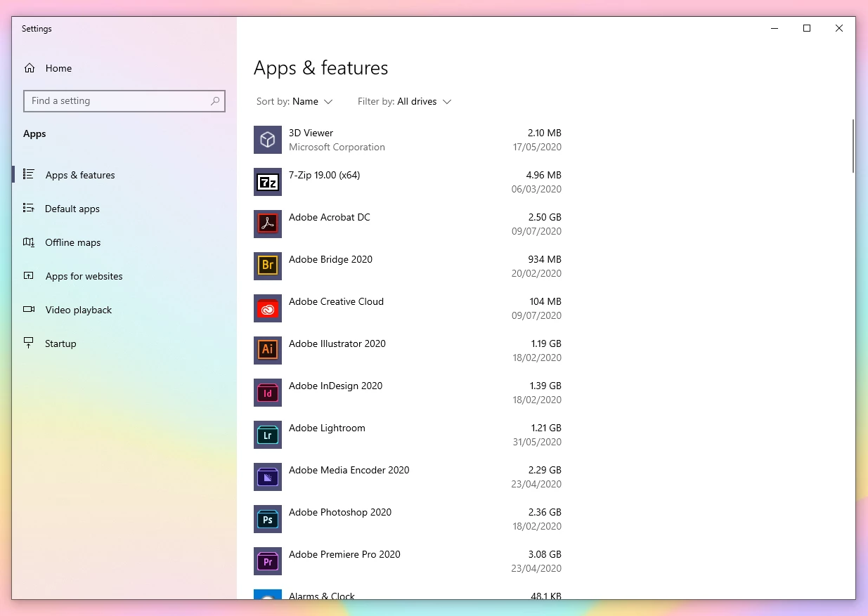Minimize the Settings window
Image resolution: width=868 pixels, height=616 pixels.
pyautogui.click(x=775, y=28)
